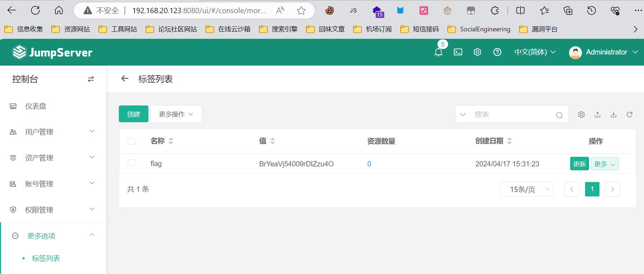Screen dimensions: 644x274
Task: Expand the 用户管理 sidebar section
Action: pos(53,132)
